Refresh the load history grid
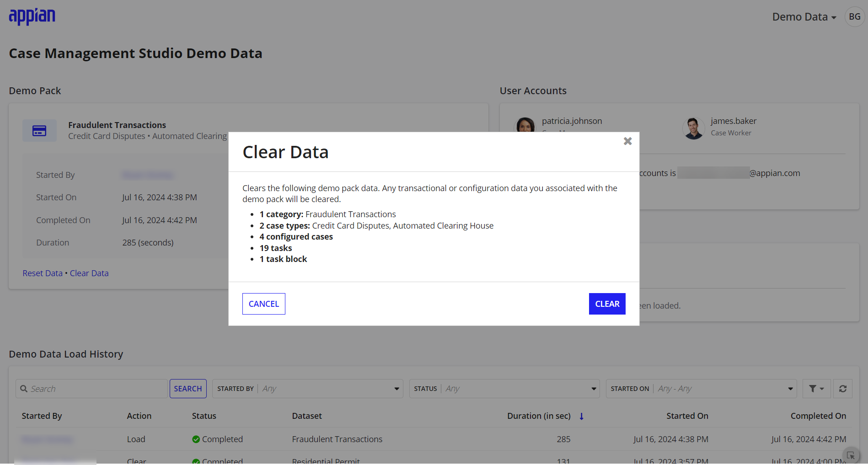 [x=843, y=389]
